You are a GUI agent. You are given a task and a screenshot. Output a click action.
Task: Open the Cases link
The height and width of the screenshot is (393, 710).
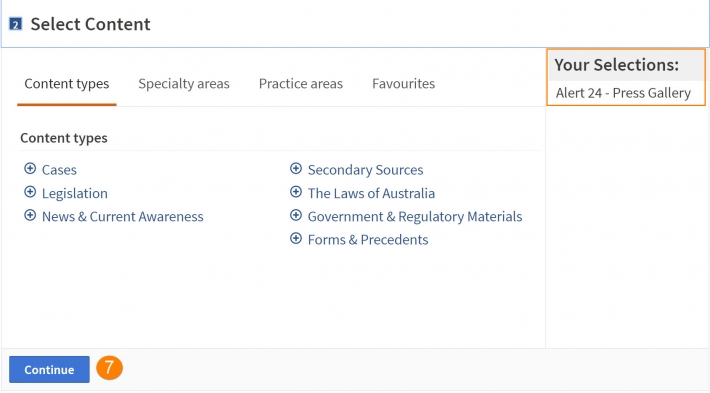pos(59,170)
